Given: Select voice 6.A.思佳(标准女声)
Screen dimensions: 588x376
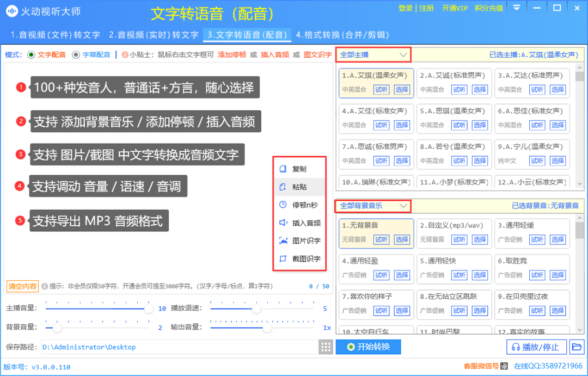Looking at the screenshot, I should click(x=558, y=125).
